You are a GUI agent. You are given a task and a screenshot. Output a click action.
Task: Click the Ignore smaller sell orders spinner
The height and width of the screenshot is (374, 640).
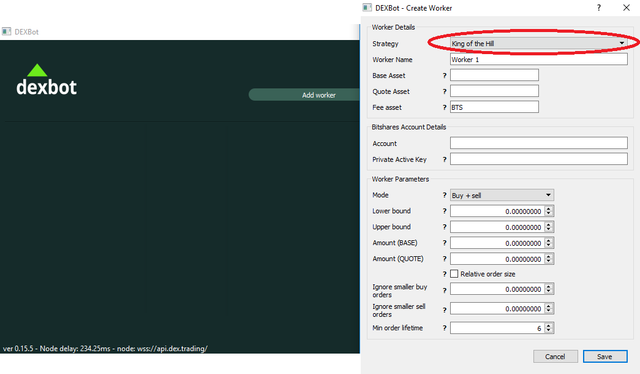click(x=549, y=309)
